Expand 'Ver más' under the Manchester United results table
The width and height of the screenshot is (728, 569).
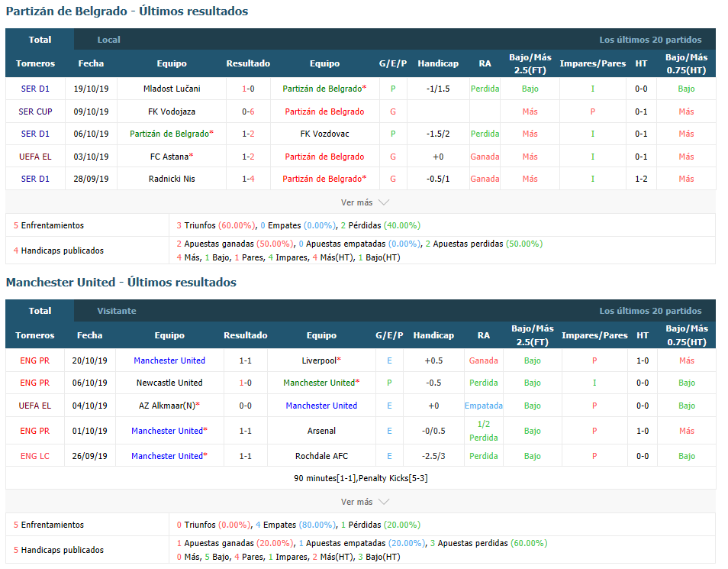(x=365, y=502)
